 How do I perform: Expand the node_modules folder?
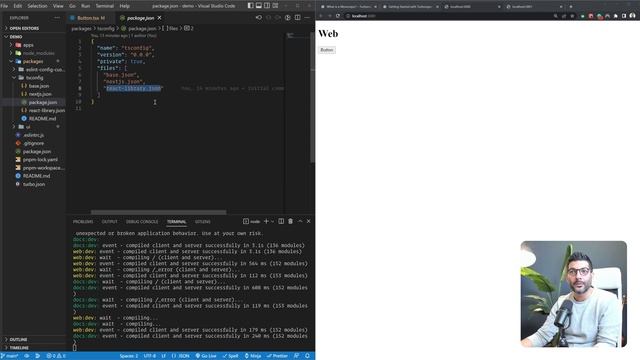(38, 53)
